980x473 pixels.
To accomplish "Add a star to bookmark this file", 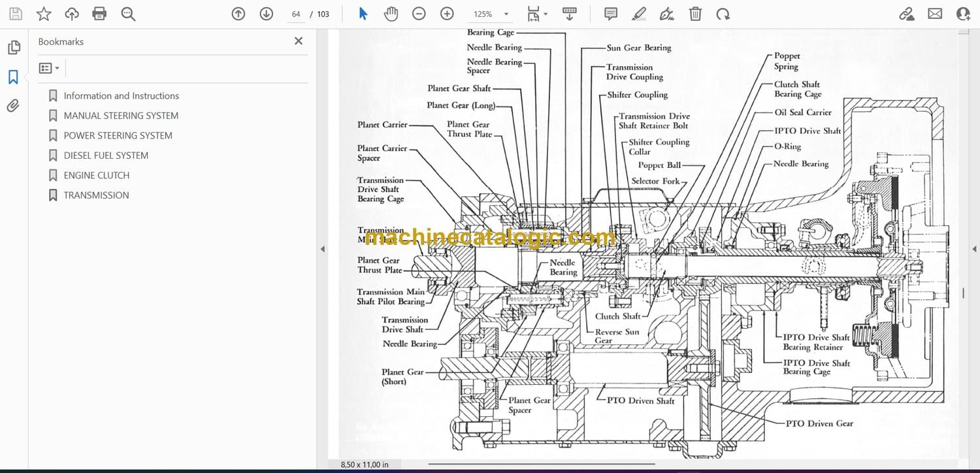I will pos(44,14).
